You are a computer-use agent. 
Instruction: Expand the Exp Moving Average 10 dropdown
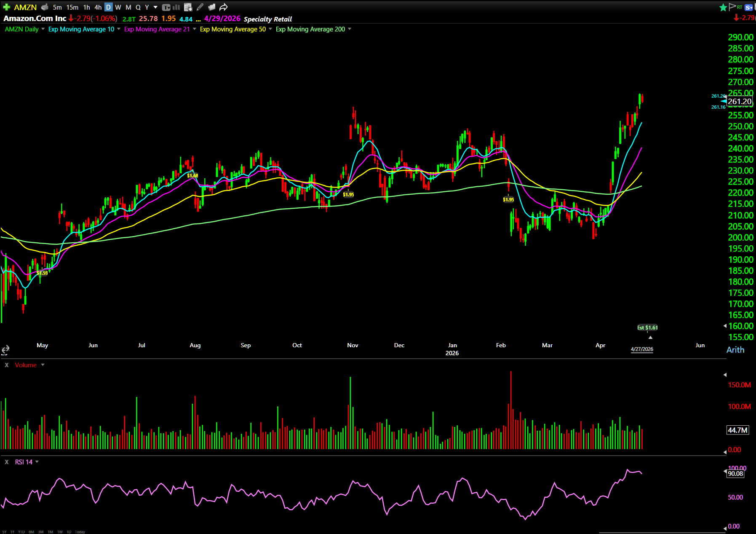coord(119,29)
